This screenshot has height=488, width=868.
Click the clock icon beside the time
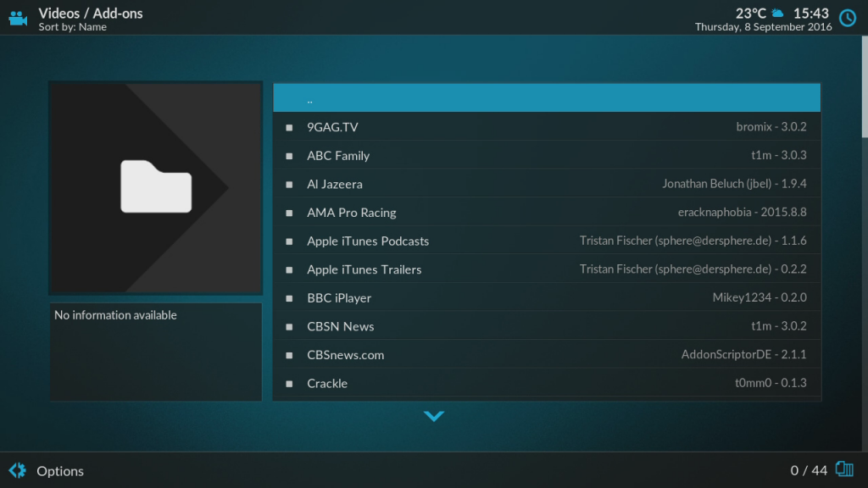point(848,19)
